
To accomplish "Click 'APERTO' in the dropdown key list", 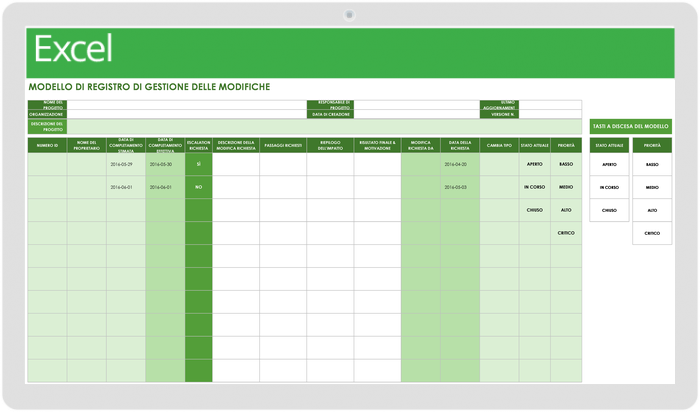I will coord(609,165).
